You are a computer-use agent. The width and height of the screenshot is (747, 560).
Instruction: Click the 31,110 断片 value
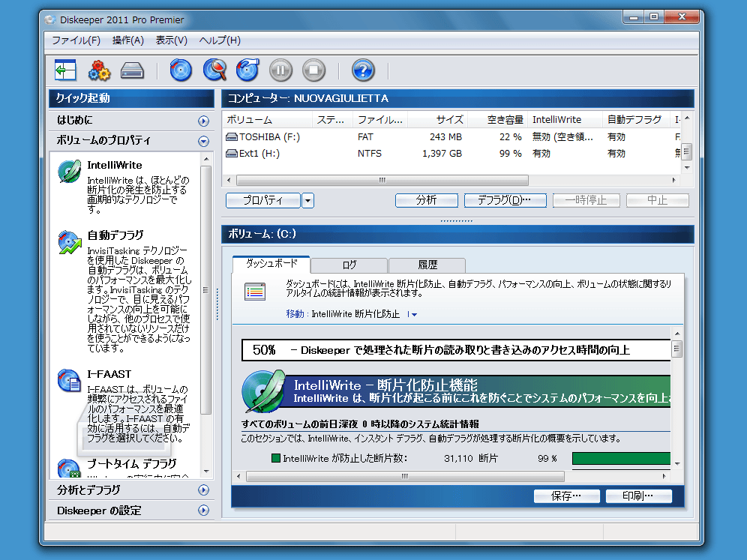[471, 459]
